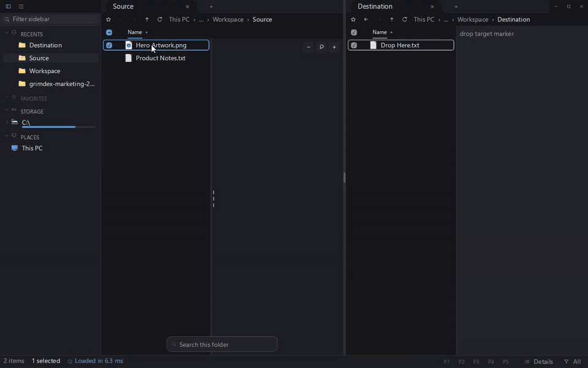Switch to the Destination tab
Viewport: 588px width, 368px height.
point(375,6)
